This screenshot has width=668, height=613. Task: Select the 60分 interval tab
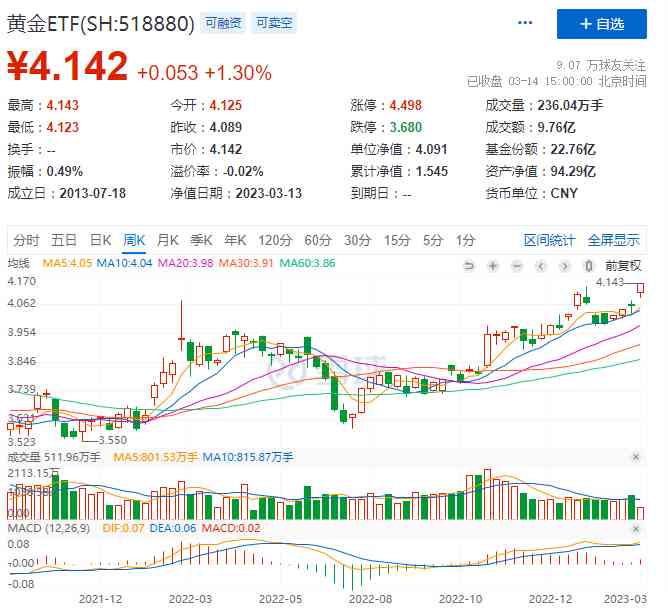click(x=318, y=240)
